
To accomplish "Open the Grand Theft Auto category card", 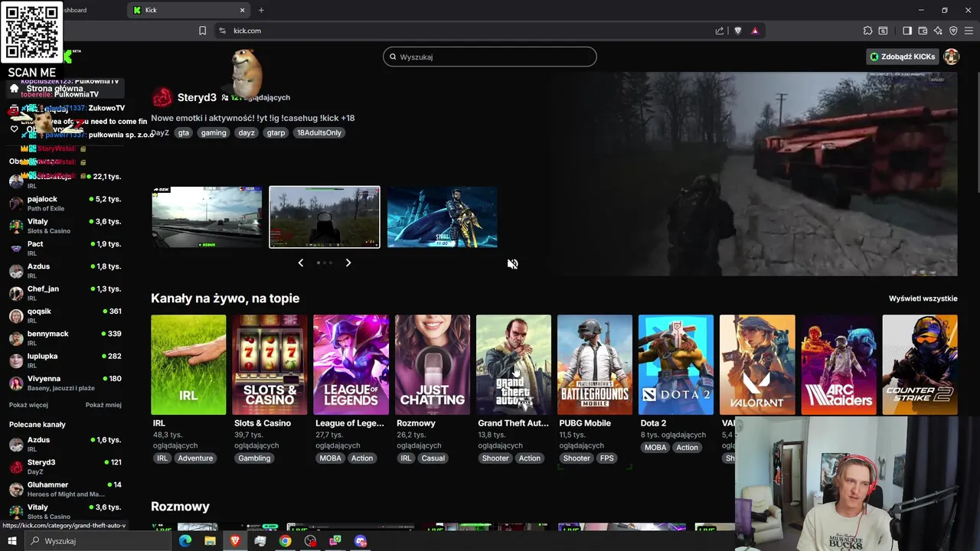I will pos(513,365).
